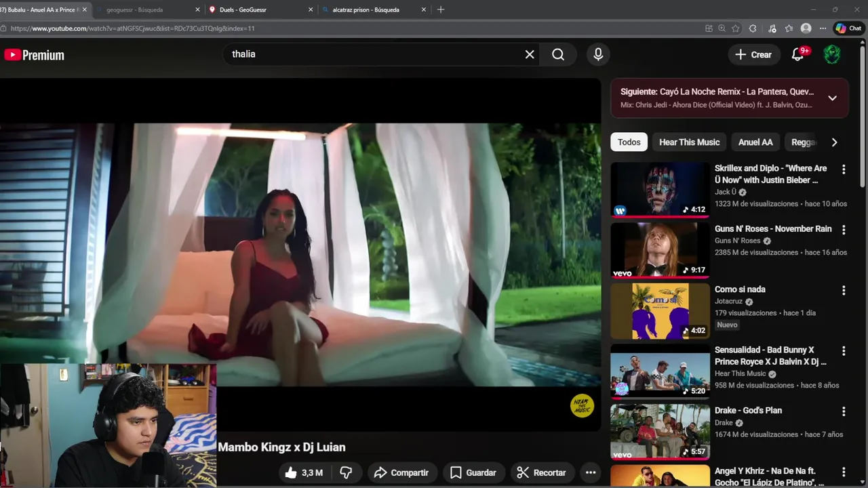Open browser extensions puzzle icon
The image size is (868, 488).
pyautogui.click(x=753, y=28)
